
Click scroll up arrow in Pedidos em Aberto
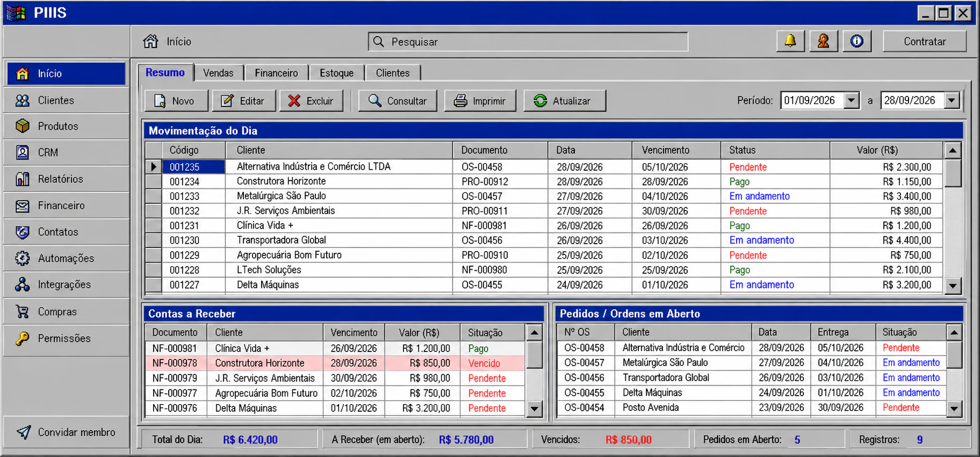pos(954,333)
